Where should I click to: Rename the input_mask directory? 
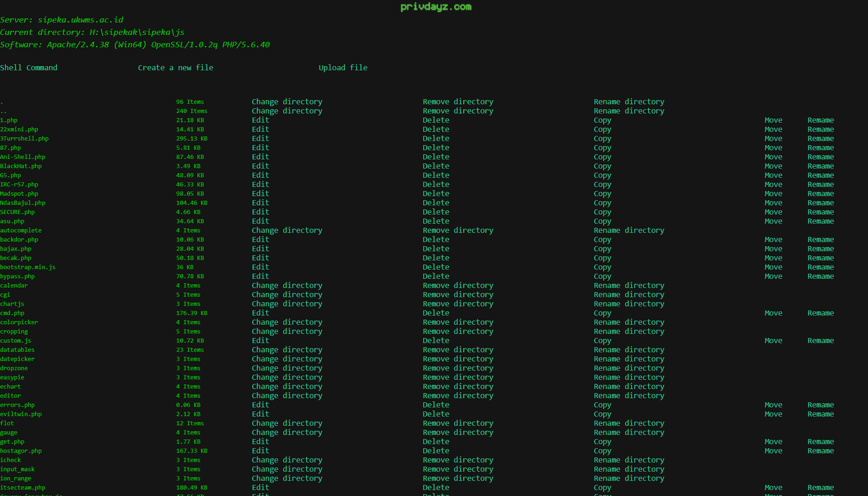[x=629, y=469]
